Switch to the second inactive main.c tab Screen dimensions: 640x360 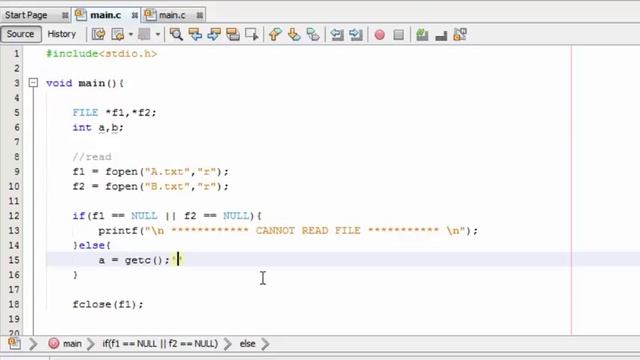coord(172,15)
